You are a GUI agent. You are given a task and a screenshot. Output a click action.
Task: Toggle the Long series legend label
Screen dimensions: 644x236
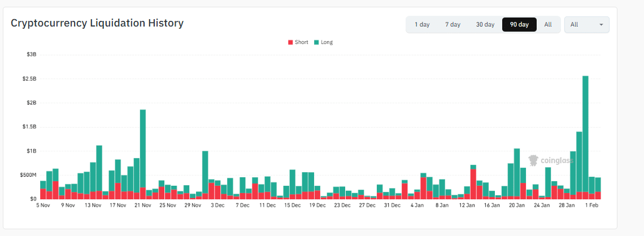click(327, 42)
